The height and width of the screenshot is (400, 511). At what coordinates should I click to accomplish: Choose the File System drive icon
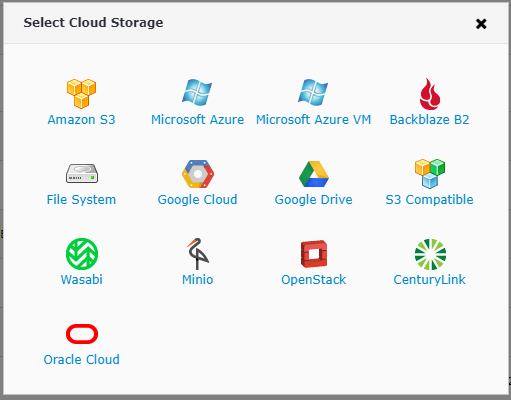[82, 173]
